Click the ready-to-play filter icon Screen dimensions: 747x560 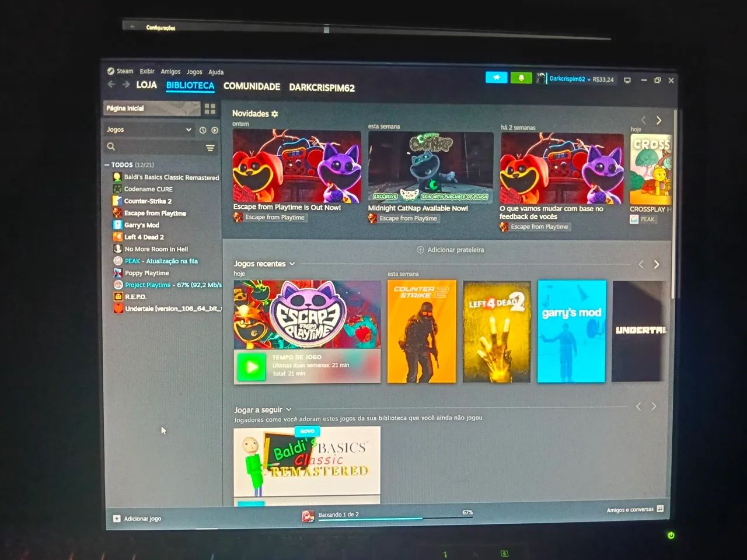[x=215, y=130]
